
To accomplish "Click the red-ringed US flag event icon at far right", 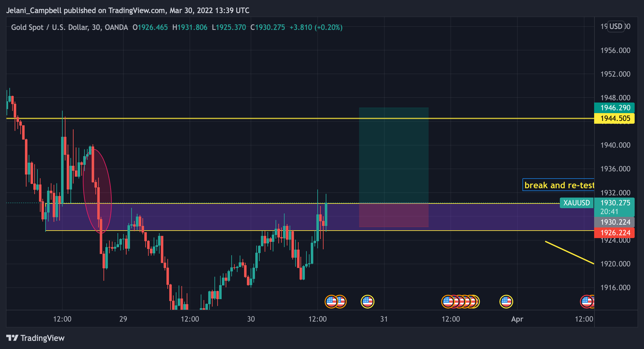I will tap(587, 301).
